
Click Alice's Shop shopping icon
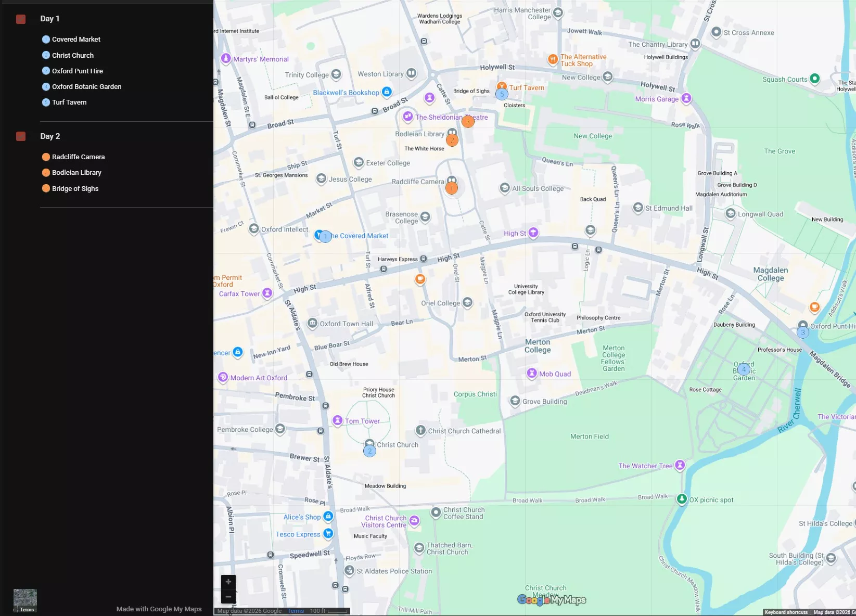click(328, 516)
